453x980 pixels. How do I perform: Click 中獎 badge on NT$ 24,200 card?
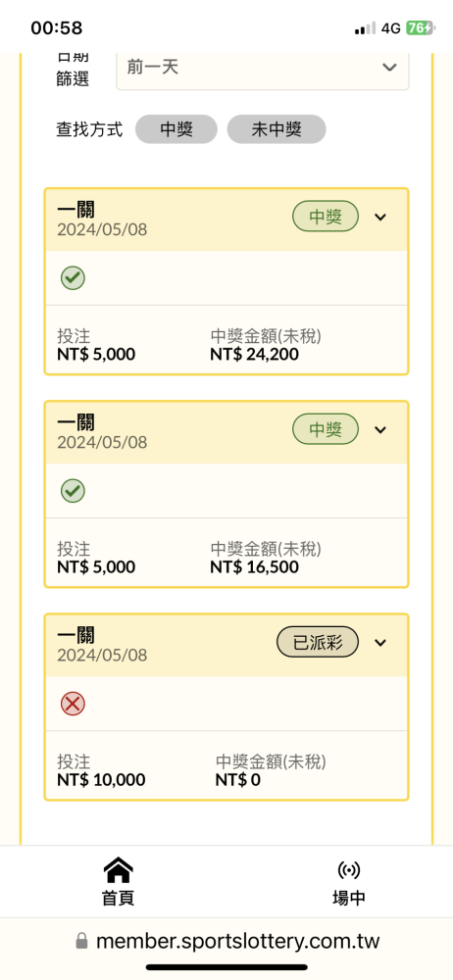pyautogui.click(x=326, y=217)
